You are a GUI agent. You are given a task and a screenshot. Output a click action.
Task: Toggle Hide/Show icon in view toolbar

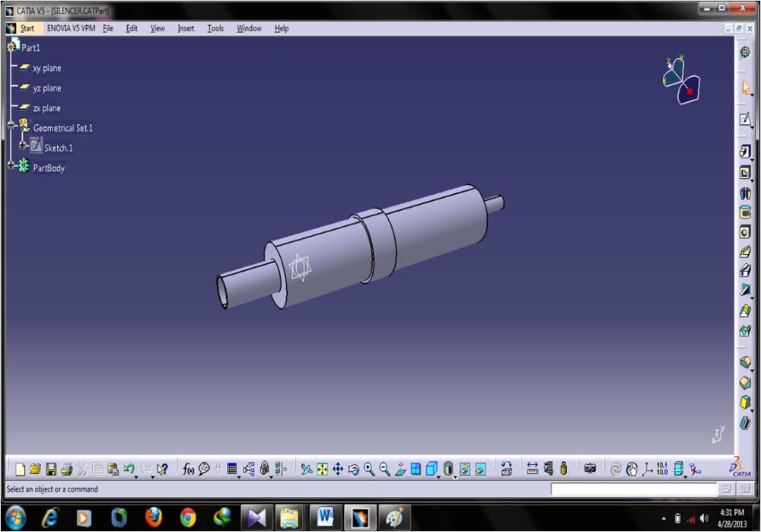pyautogui.click(x=465, y=469)
